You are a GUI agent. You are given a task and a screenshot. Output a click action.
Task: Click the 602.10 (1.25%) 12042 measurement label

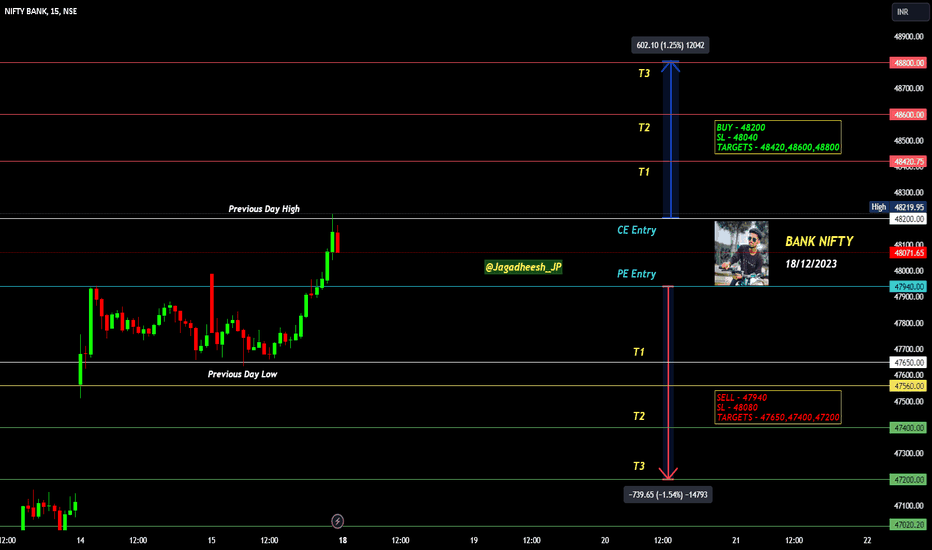click(670, 45)
